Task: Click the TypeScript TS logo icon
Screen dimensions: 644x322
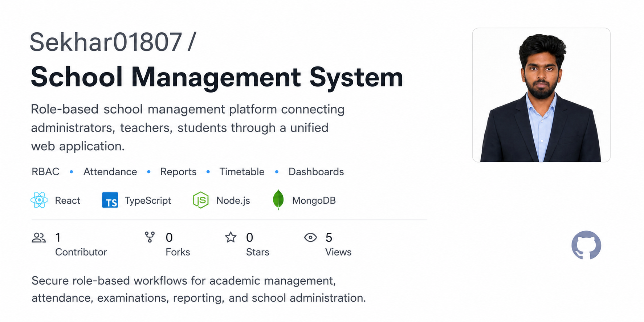Action: pyautogui.click(x=110, y=200)
